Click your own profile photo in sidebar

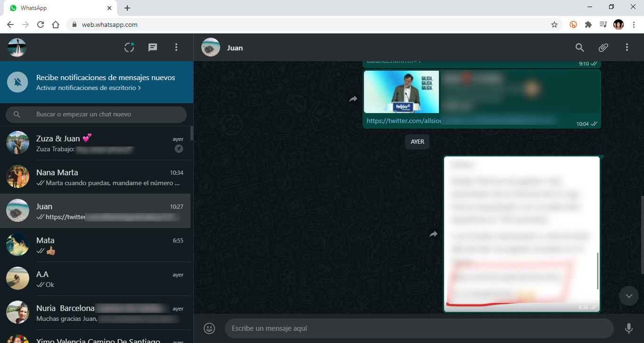17,47
